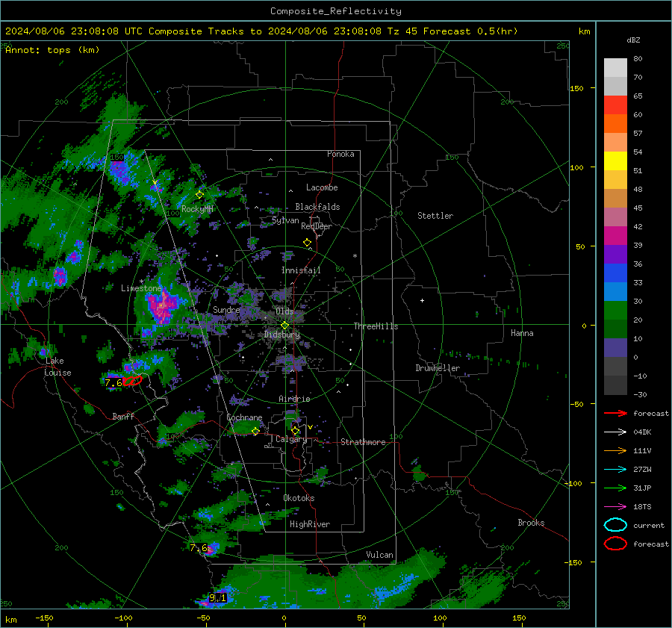The image size is (672, 628).
Task: Click the Airdrie label
Action: point(294,399)
